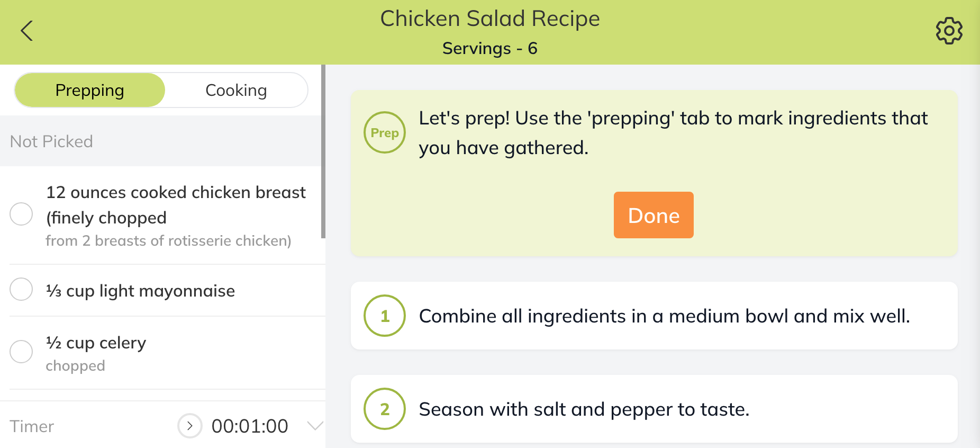Click the step 2 number circle

385,409
